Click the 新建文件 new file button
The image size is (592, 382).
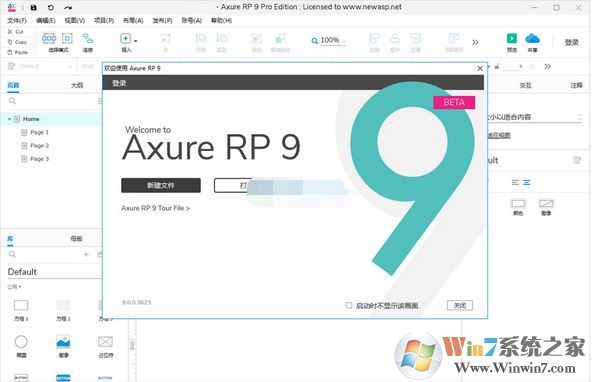pos(161,185)
